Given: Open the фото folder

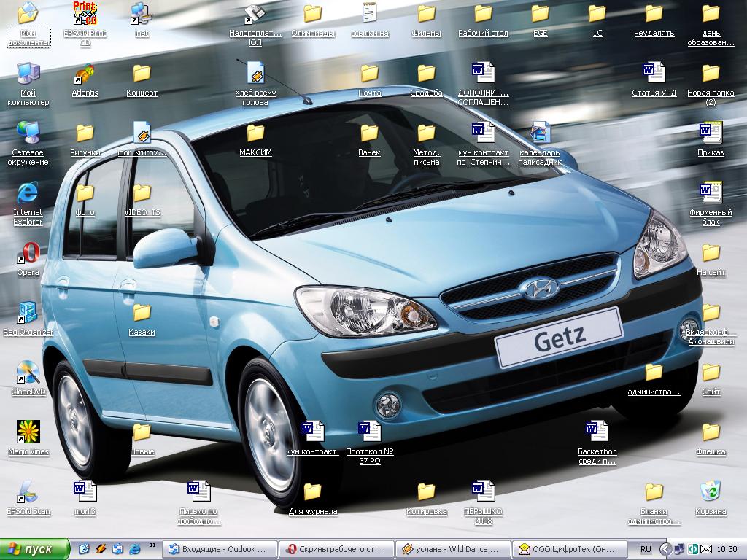Looking at the screenshot, I should [x=85, y=199].
